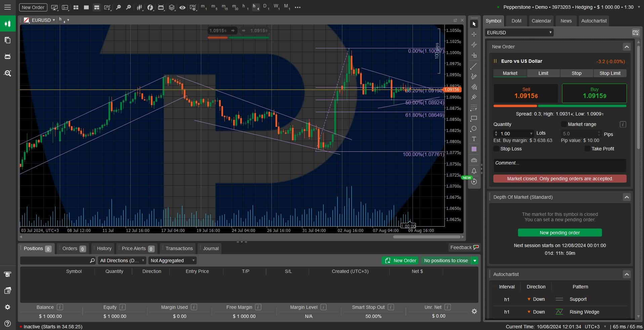The image size is (644, 330).
Task: Open the settings gear in the left sidebar
Action: tap(7, 307)
